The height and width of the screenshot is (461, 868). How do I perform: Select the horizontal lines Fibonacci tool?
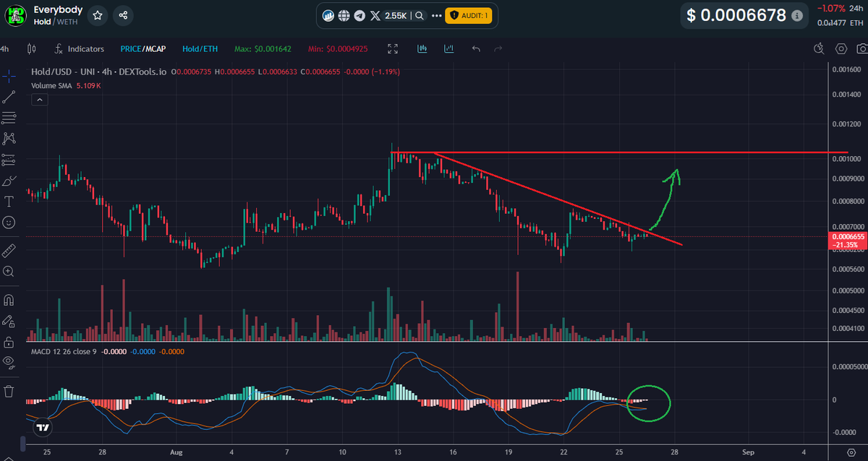pos(9,117)
